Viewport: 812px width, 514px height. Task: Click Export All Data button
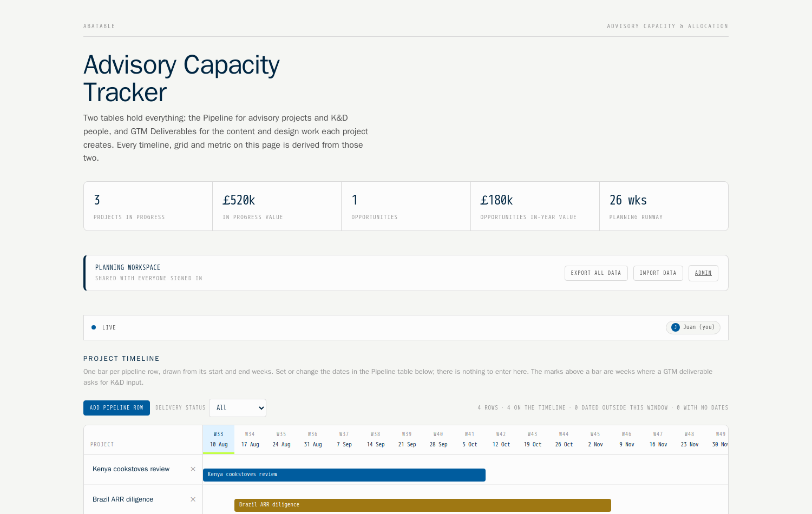coord(596,273)
